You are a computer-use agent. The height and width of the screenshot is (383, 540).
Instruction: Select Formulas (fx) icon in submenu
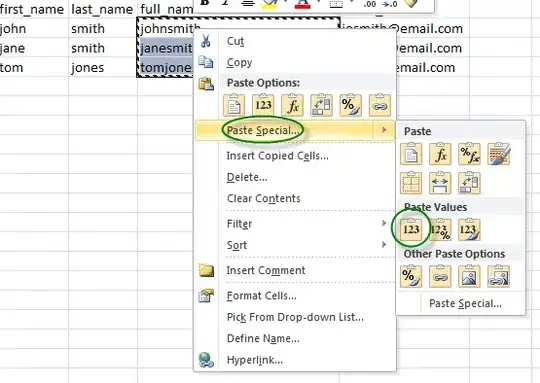click(x=440, y=154)
